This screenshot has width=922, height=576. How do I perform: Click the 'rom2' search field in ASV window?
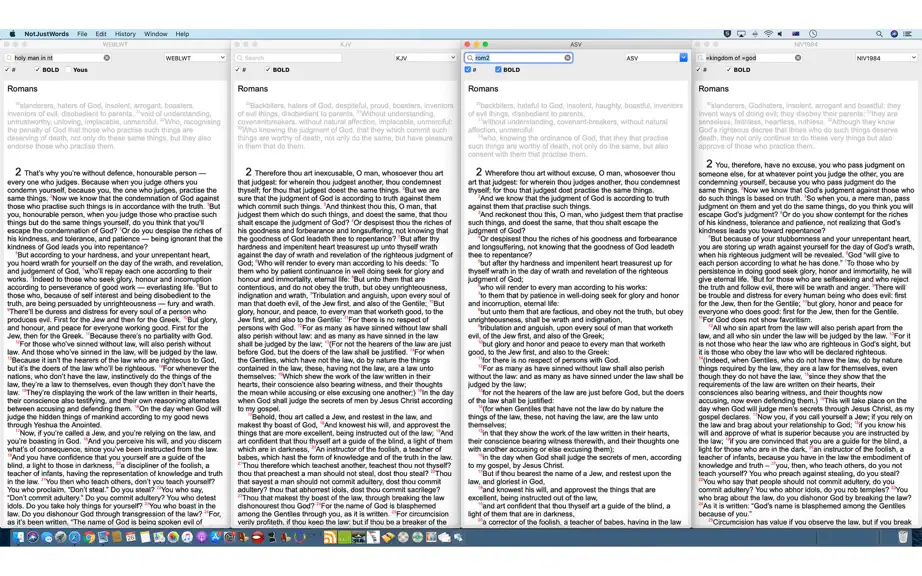pyautogui.click(x=518, y=58)
